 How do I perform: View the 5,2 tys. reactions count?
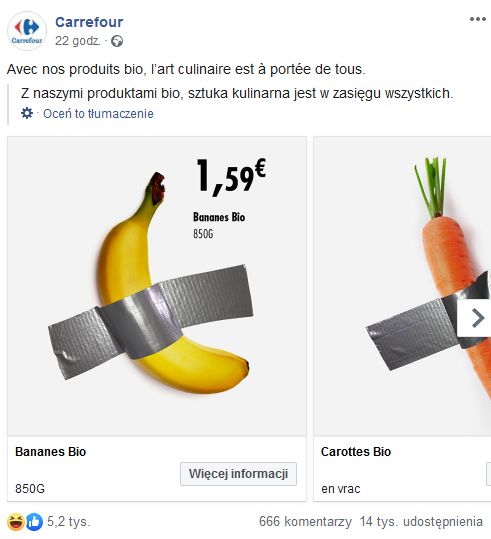69,522
